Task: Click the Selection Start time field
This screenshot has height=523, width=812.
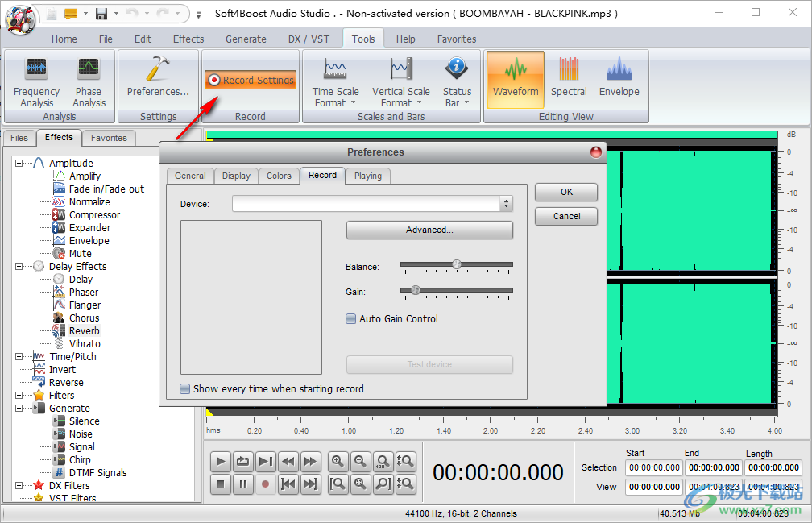Action: click(654, 467)
